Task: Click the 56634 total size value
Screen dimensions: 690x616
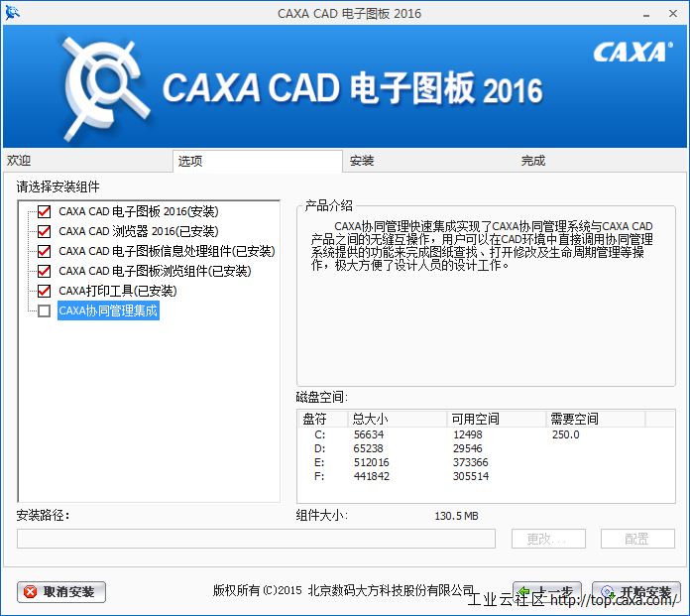Action: [369, 434]
